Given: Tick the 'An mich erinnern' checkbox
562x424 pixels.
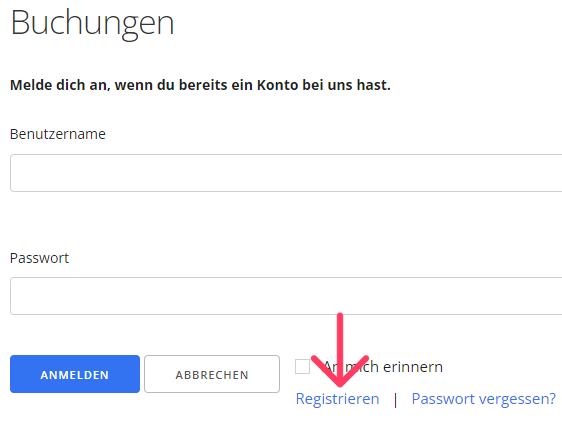Looking at the screenshot, I should click(303, 366).
